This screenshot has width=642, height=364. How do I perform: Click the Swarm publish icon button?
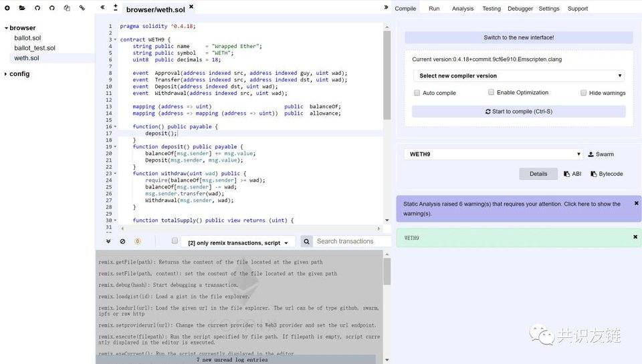coord(601,154)
